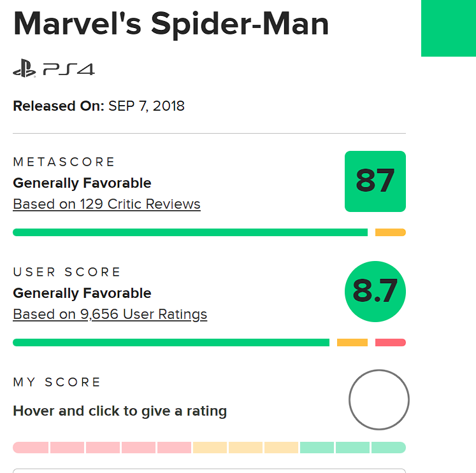
Task: Select yellow mixed segment of User Score bar
Action: [352, 342]
